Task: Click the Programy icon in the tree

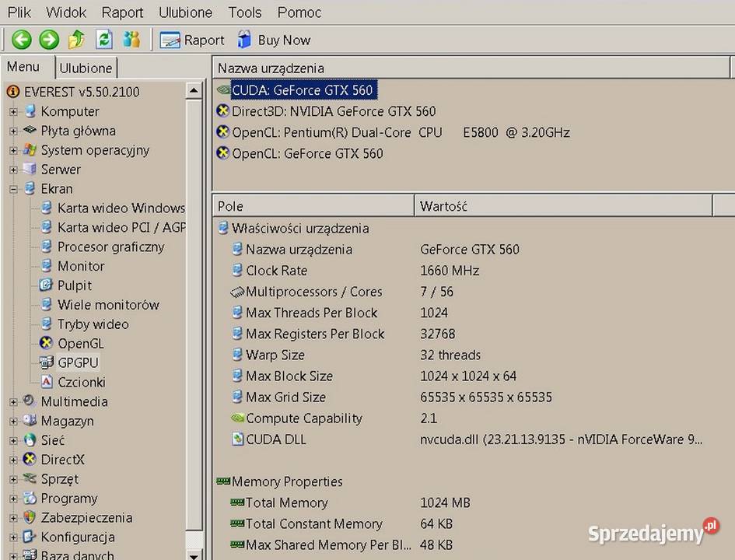Action: coord(30,498)
